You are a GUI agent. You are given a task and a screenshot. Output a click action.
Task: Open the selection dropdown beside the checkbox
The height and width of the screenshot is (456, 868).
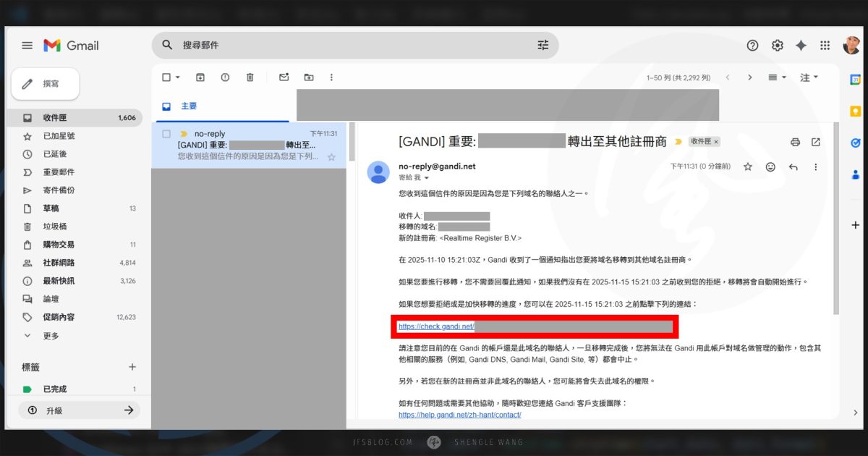tap(178, 77)
